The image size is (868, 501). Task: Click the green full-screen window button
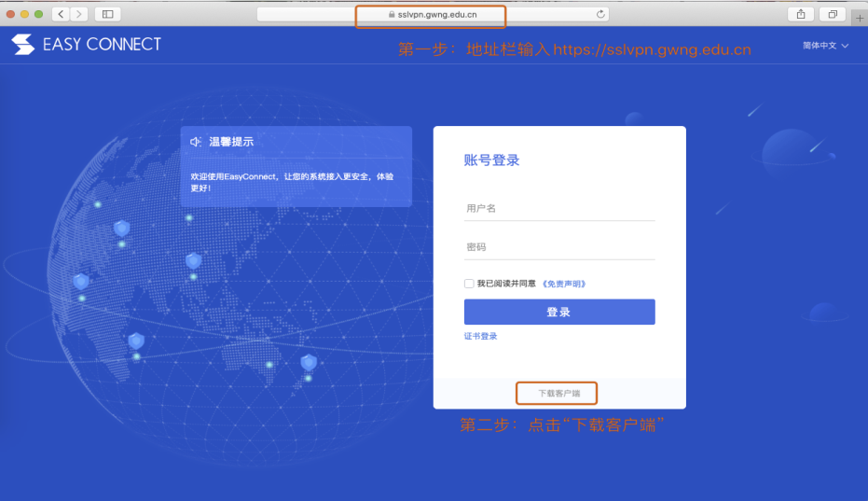click(x=39, y=14)
